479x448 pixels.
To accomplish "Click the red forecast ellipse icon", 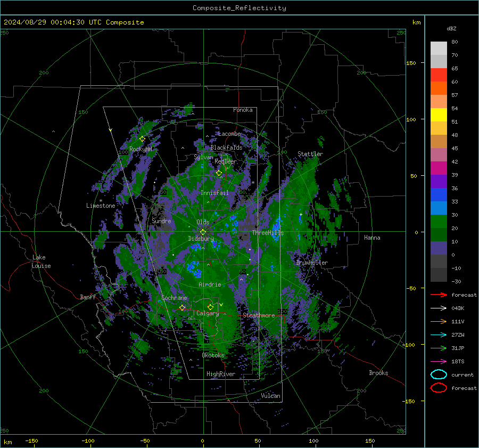I will 439,388.
